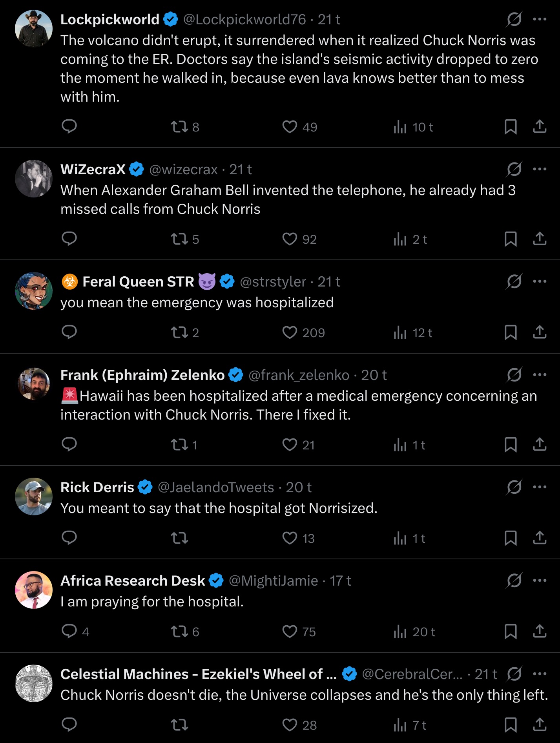Open Rick Derris's avatar

click(x=34, y=497)
